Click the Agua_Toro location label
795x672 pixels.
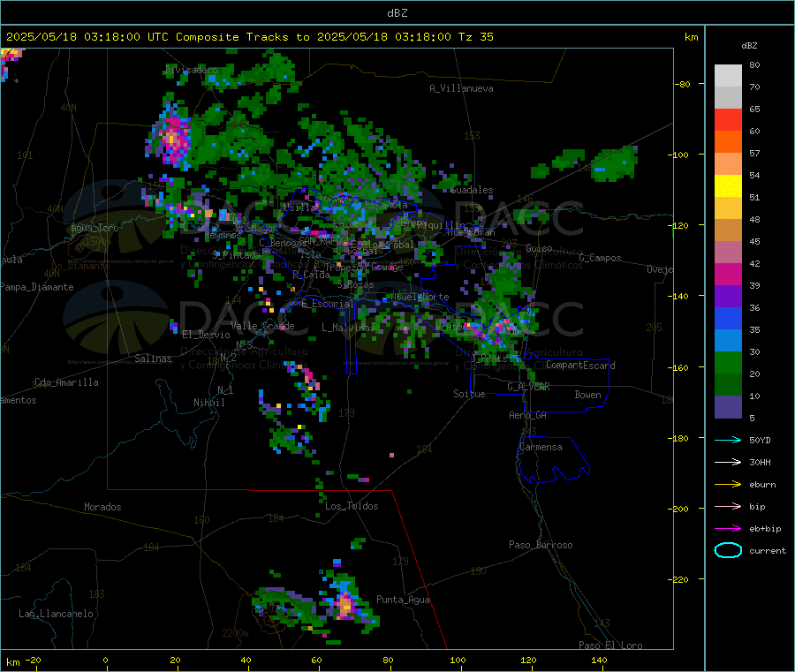(x=95, y=228)
